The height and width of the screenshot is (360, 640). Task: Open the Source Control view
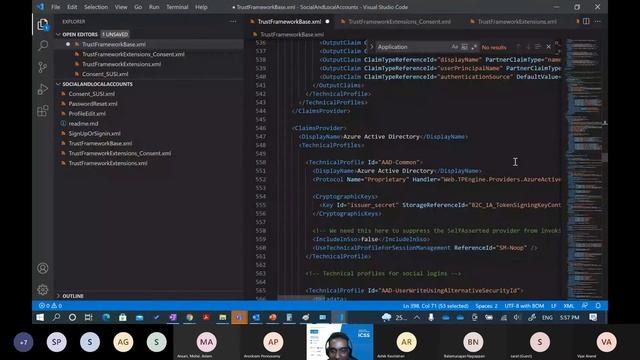coord(43,67)
